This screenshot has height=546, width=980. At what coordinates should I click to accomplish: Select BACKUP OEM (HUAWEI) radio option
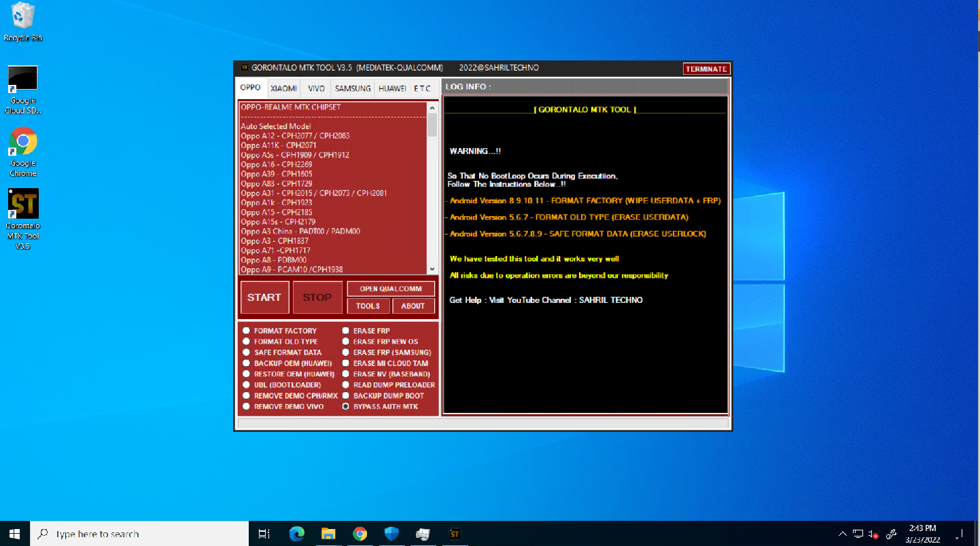[287, 363]
